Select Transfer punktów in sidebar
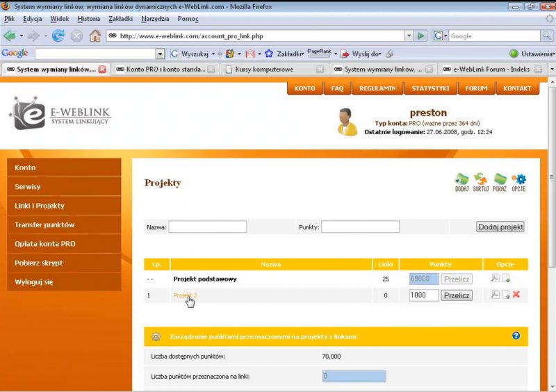556x392 pixels. [x=44, y=224]
